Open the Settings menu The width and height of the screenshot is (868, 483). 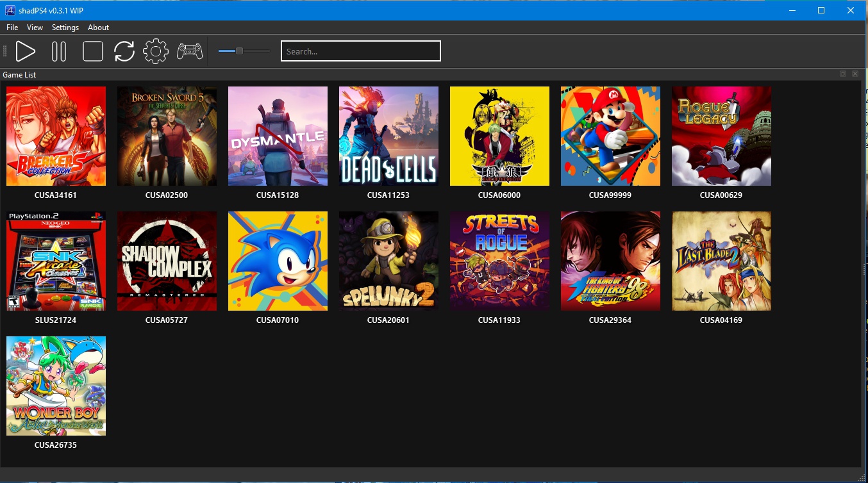pyautogui.click(x=65, y=28)
